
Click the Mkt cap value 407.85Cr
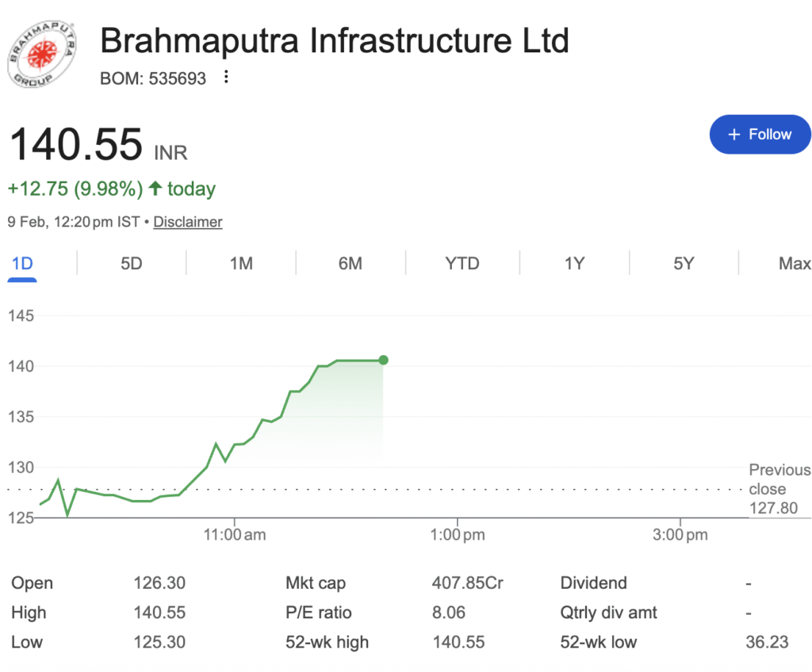(467, 583)
